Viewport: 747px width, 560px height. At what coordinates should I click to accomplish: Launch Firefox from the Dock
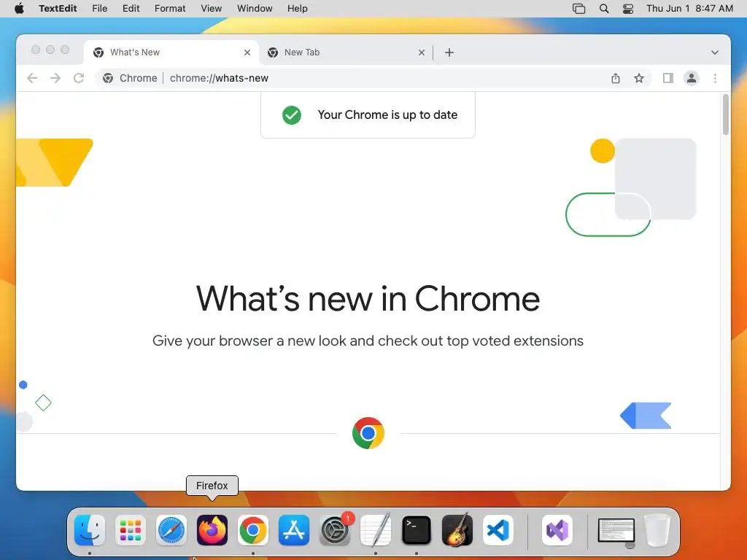(212, 530)
